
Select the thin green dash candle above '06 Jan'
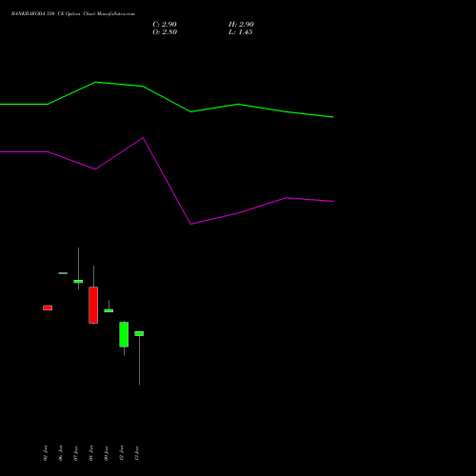click(63, 273)
